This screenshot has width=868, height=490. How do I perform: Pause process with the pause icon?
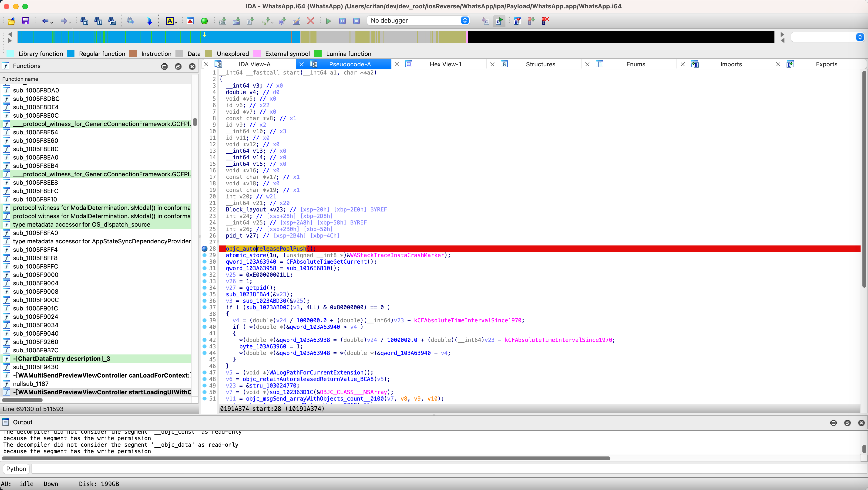342,21
